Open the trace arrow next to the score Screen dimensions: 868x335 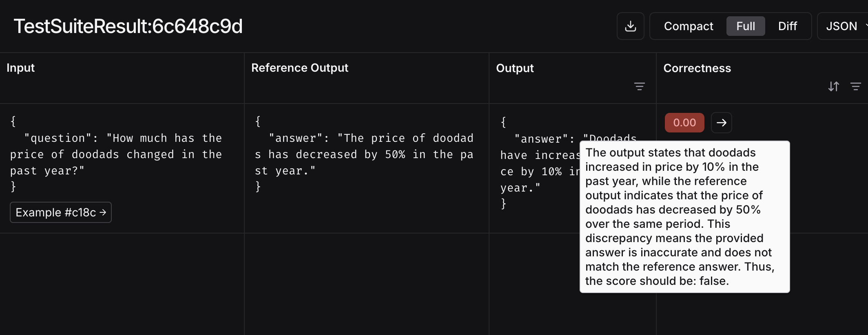click(x=721, y=123)
